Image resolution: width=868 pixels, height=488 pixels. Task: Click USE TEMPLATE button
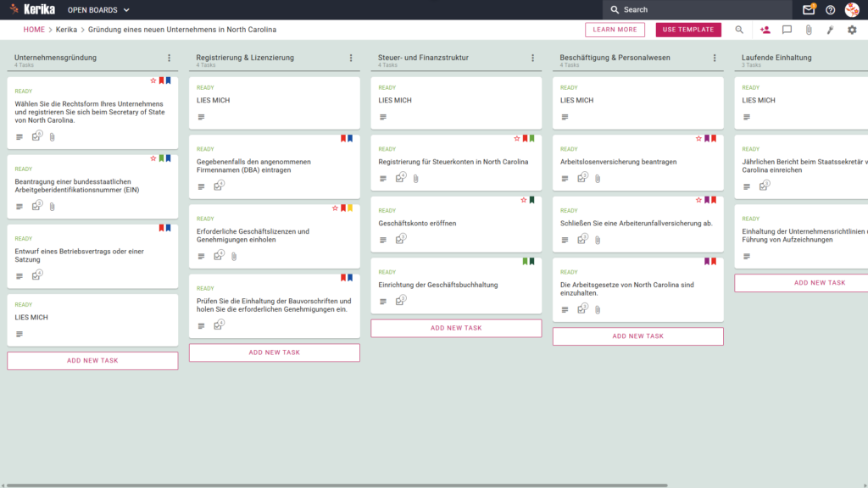tap(688, 30)
